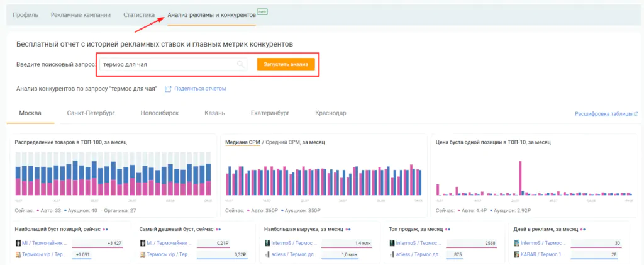This screenshot has height=265, width=644.
Task: Open the Поделиться отчетом link
Action: pyautogui.click(x=199, y=89)
